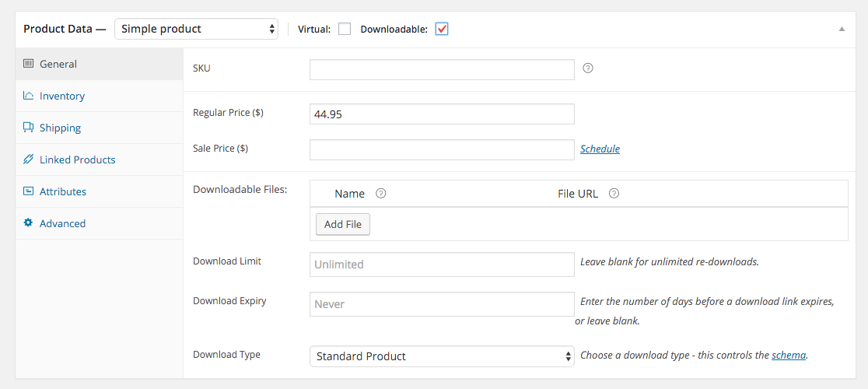Click the Regular Price field showing 44.95

pyautogui.click(x=442, y=114)
